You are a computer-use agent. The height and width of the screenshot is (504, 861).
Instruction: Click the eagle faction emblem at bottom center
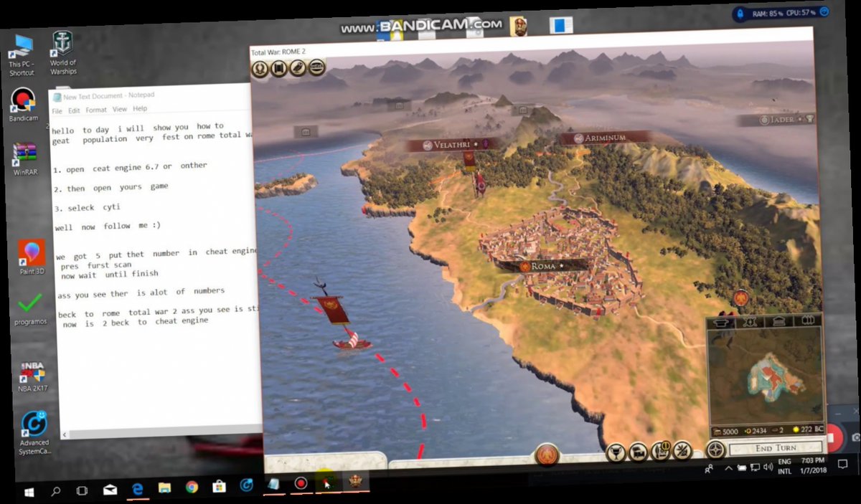point(547,454)
